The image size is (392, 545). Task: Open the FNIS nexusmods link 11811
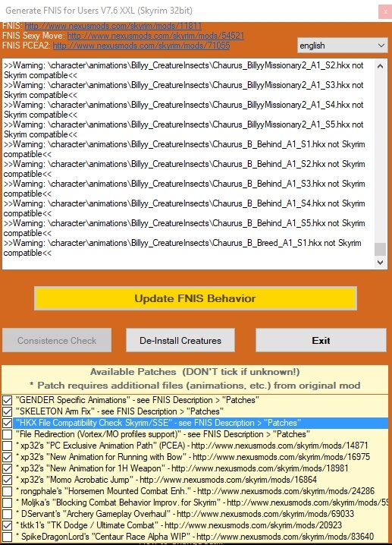(x=113, y=26)
